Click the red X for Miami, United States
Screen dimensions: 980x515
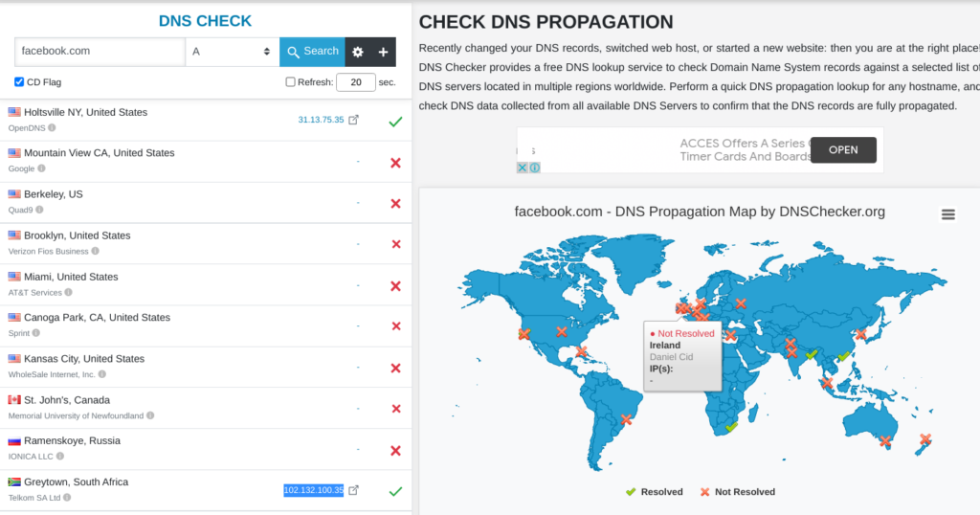pyautogui.click(x=395, y=285)
